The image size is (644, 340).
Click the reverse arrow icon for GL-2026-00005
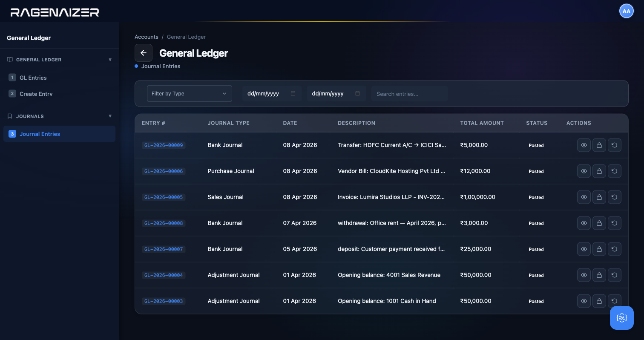[x=615, y=197]
